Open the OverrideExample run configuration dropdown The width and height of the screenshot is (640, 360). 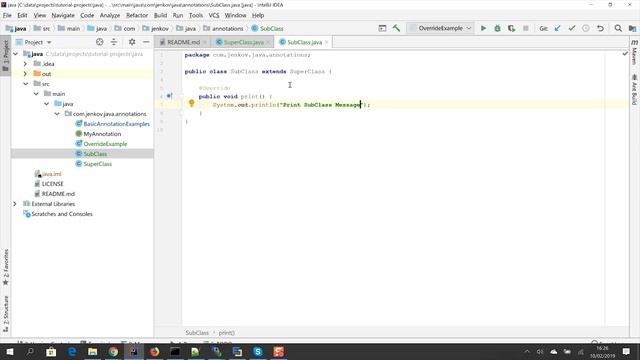point(440,28)
